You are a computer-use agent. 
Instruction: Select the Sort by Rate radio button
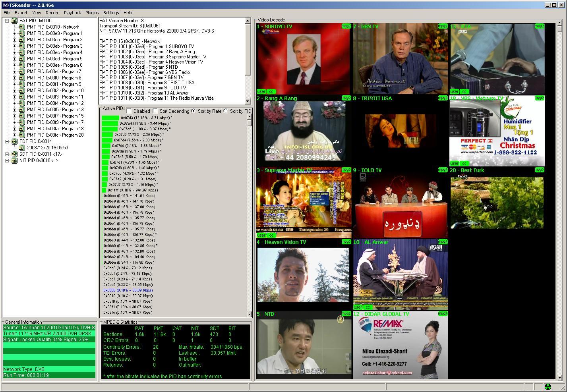[194, 111]
